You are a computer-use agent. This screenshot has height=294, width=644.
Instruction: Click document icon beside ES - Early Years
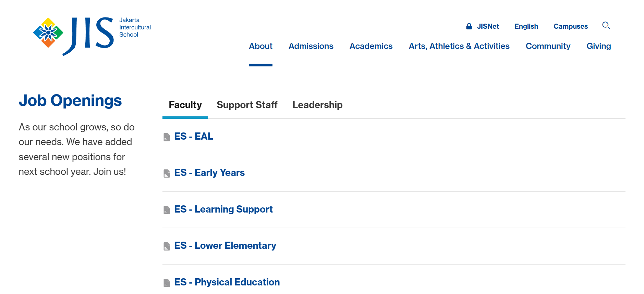[x=167, y=173]
